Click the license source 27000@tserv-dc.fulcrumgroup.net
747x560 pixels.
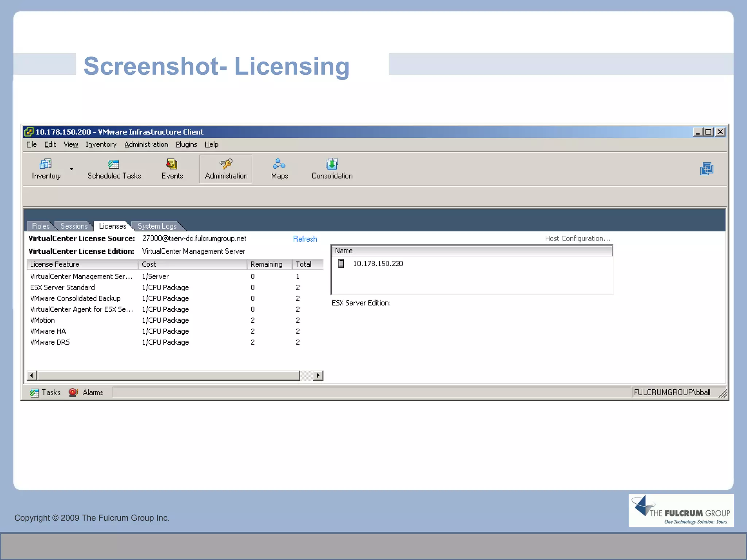click(x=194, y=238)
